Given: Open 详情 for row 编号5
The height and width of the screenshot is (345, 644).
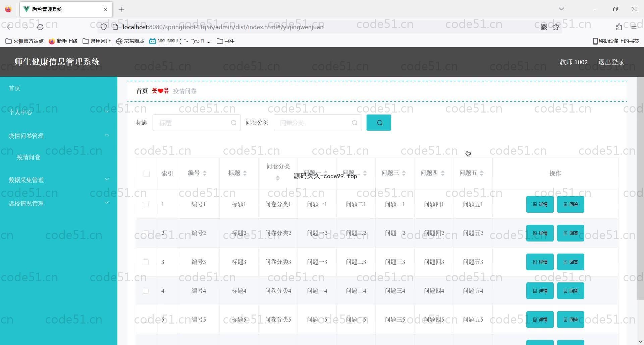Looking at the screenshot, I should tap(540, 320).
